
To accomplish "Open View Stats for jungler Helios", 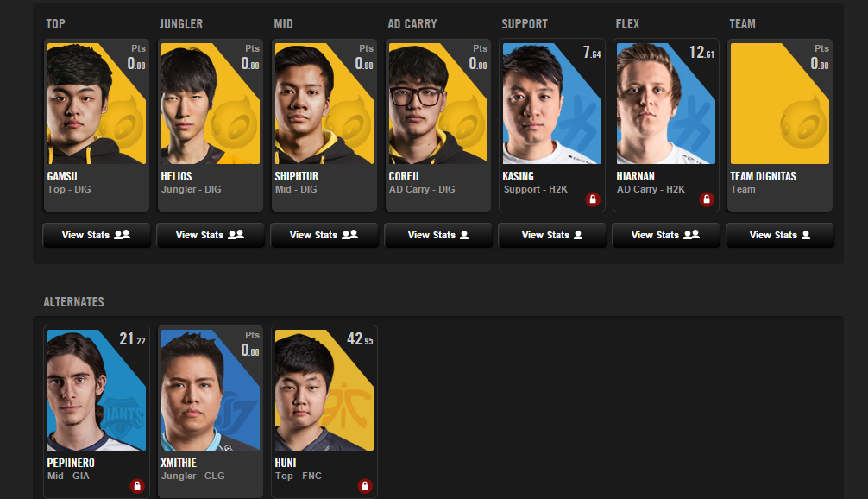I will [x=211, y=235].
